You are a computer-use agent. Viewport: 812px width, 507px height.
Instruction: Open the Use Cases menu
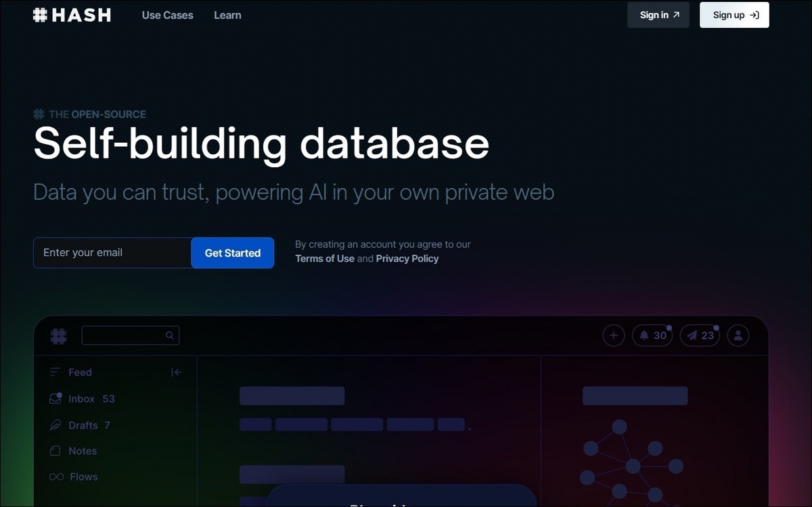pos(167,15)
